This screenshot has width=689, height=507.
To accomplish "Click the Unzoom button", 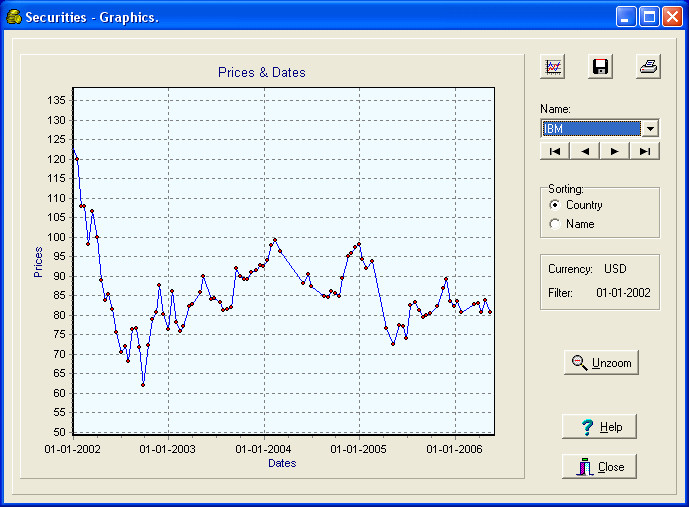I will (x=601, y=362).
